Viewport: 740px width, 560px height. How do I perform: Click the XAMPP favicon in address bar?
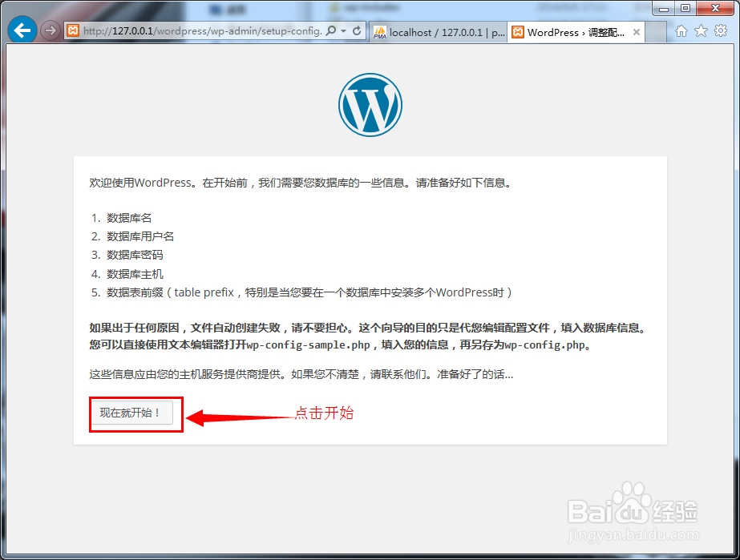point(73,30)
